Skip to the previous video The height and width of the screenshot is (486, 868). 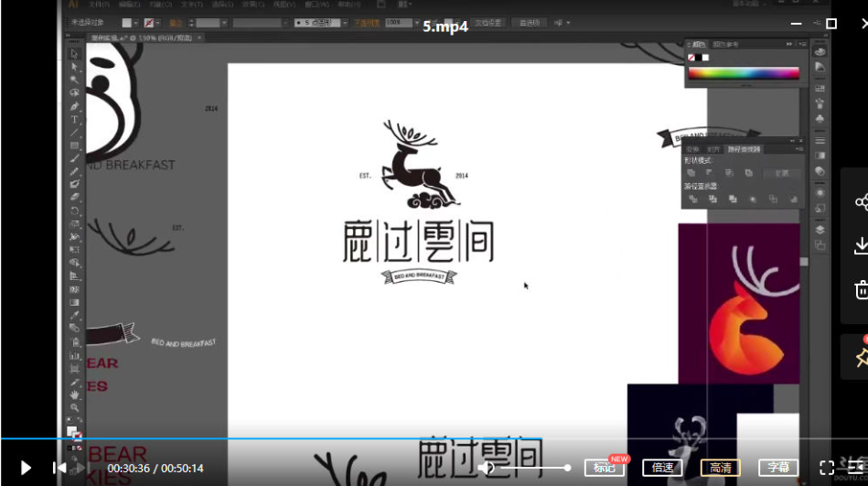(59, 469)
